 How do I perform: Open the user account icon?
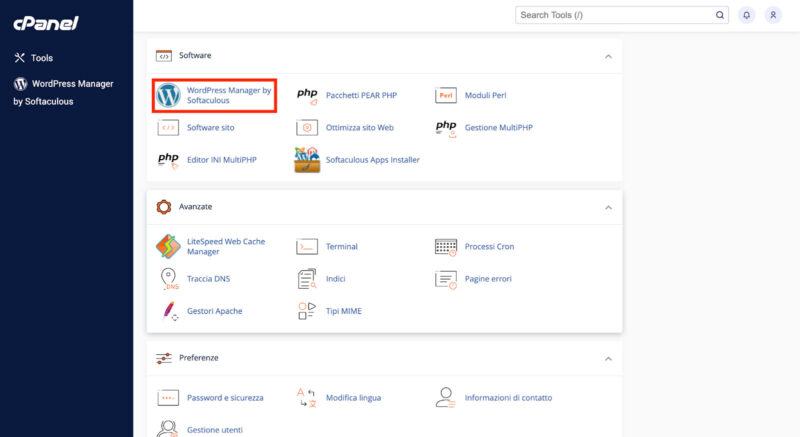(x=773, y=15)
